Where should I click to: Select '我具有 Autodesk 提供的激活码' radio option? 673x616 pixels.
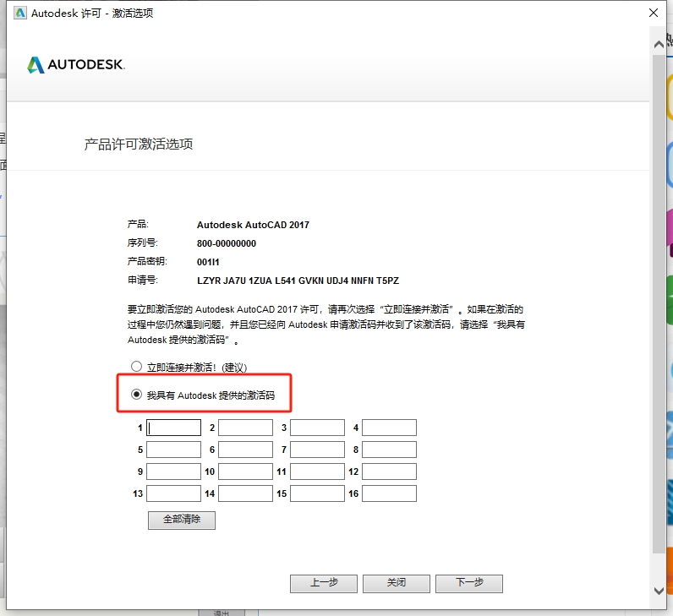click(136, 395)
